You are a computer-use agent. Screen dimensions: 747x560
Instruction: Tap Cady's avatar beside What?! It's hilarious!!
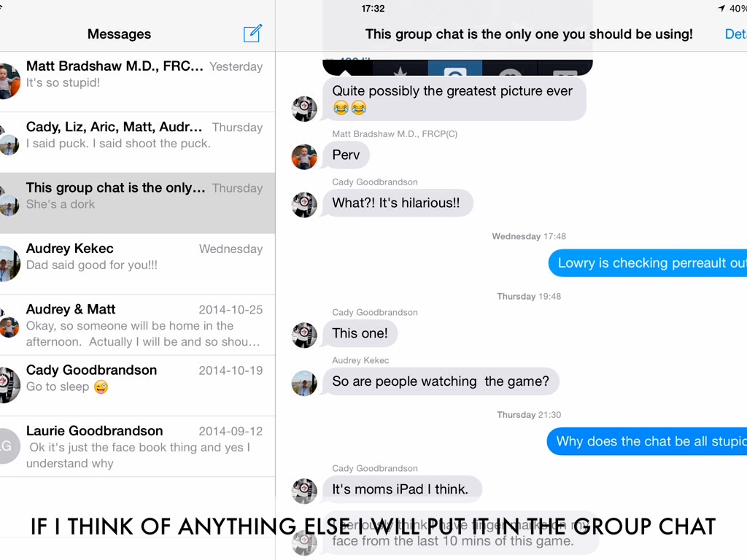tap(304, 205)
